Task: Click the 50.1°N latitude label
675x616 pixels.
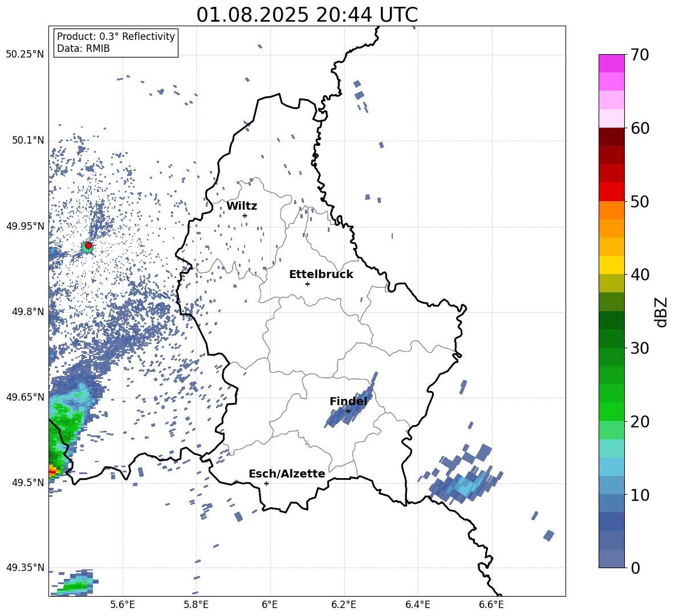Action: coord(28,140)
